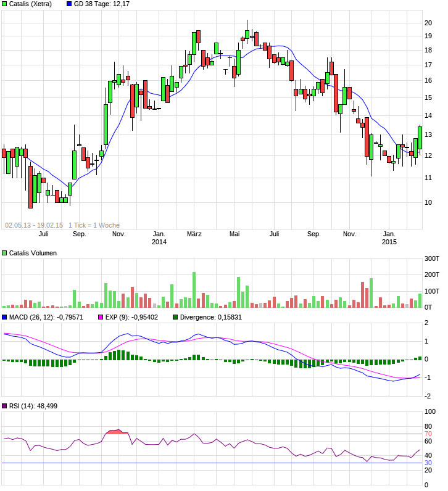Click the volume axis label 200T
The image size is (448, 491).
tap(432, 274)
